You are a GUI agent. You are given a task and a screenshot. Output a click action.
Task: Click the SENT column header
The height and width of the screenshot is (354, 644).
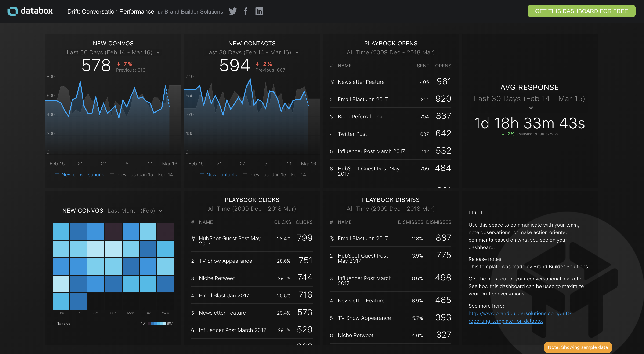point(423,66)
